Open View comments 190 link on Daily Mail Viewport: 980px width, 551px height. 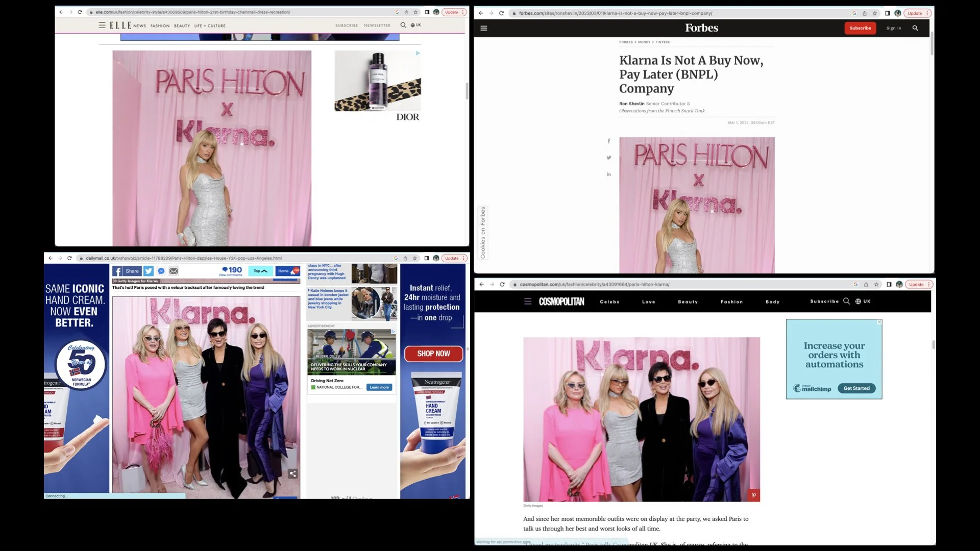click(x=231, y=271)
